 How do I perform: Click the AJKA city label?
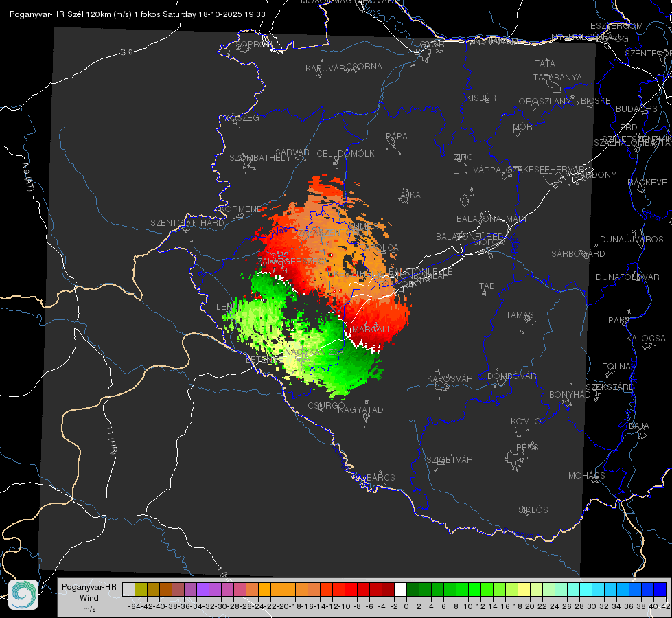[410, 194]
